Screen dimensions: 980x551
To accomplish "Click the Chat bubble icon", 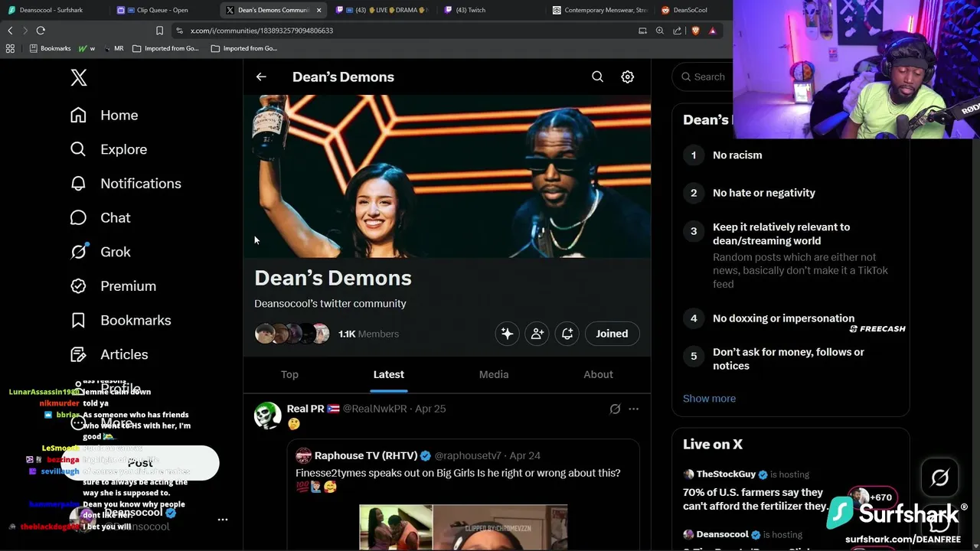I will (x=78, y=217).
